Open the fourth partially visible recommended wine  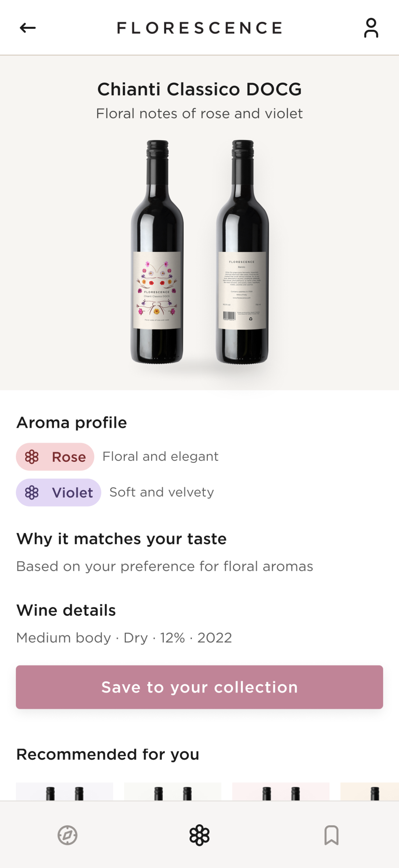point(370,791)
